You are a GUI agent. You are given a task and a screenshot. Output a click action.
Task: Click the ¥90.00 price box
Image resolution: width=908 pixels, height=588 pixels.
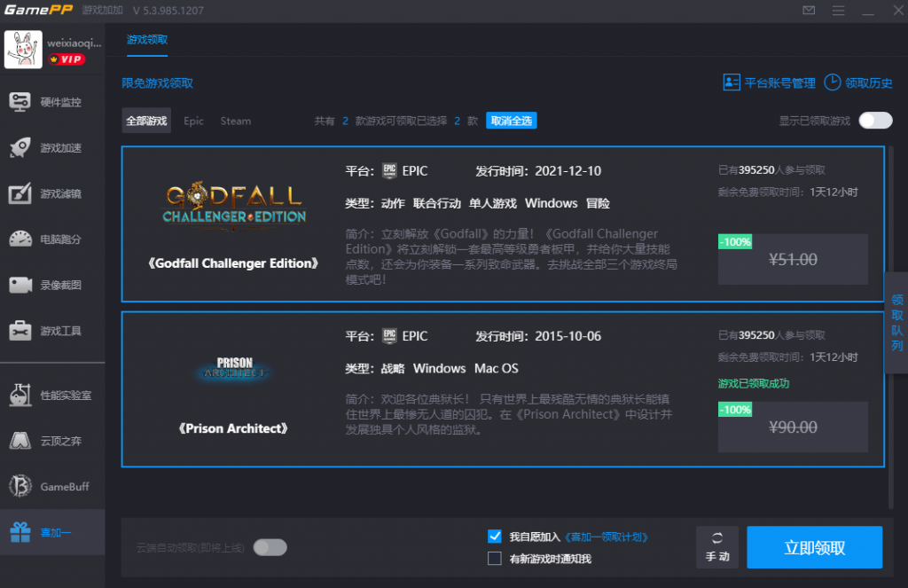click(x=793, y=427)
